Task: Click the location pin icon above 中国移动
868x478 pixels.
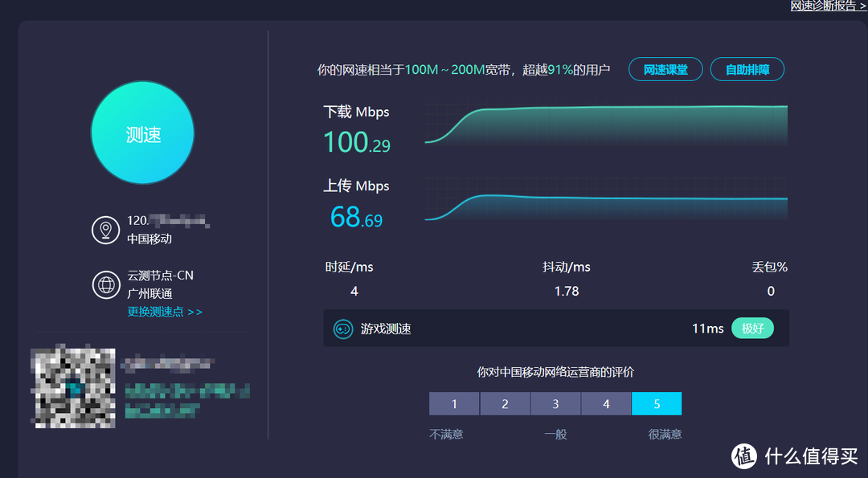Action: [106, 229]
